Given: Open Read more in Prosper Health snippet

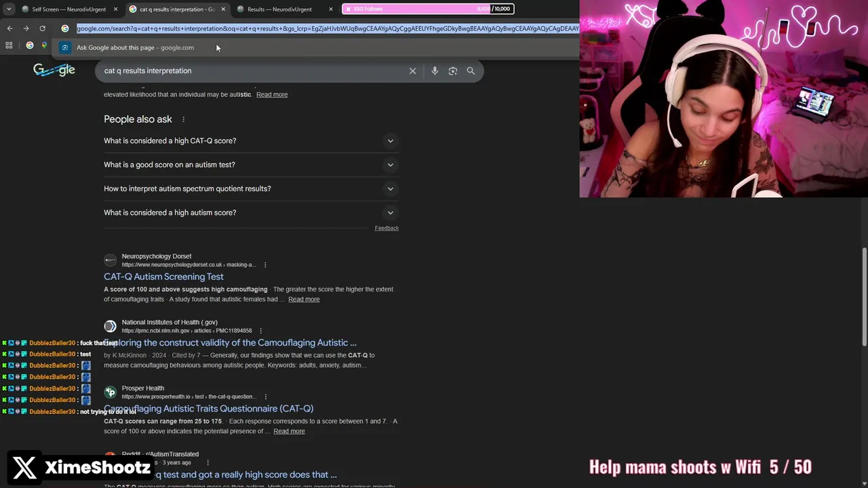Looking at the screenshot, I should coord(289,431).
